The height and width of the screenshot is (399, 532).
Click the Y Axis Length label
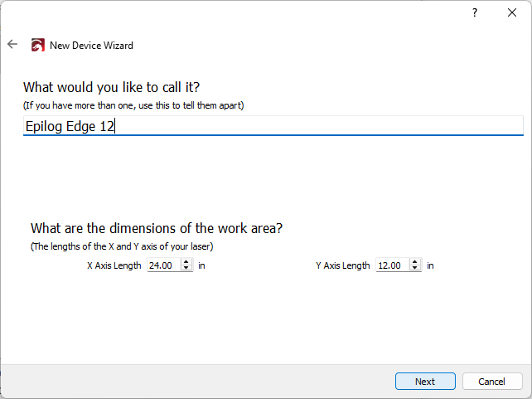click(343, 265)
